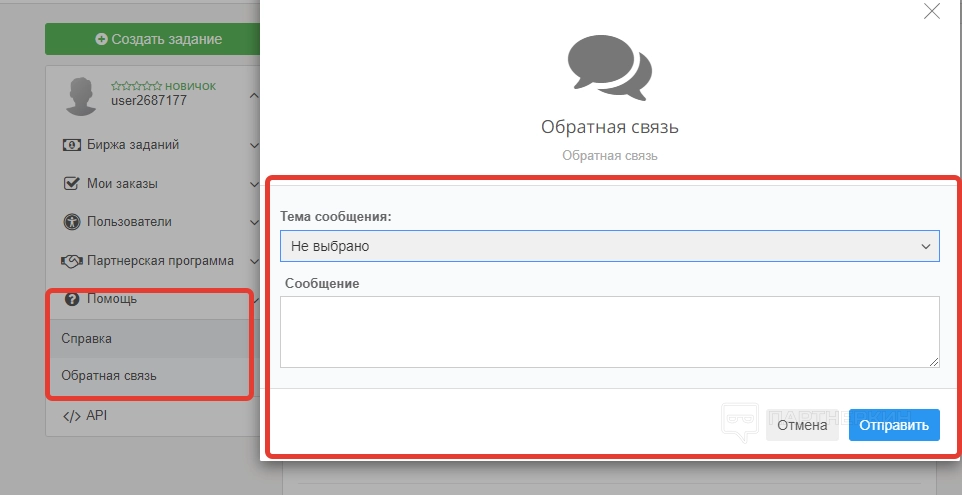
Task: Open Биржа заданий menu item
Action: pyautogui.click(x=133, y=145)
